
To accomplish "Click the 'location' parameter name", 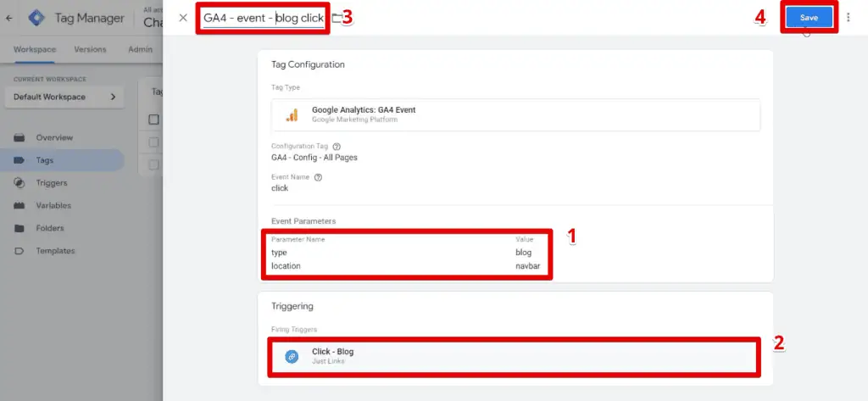I will coord(286,266).
